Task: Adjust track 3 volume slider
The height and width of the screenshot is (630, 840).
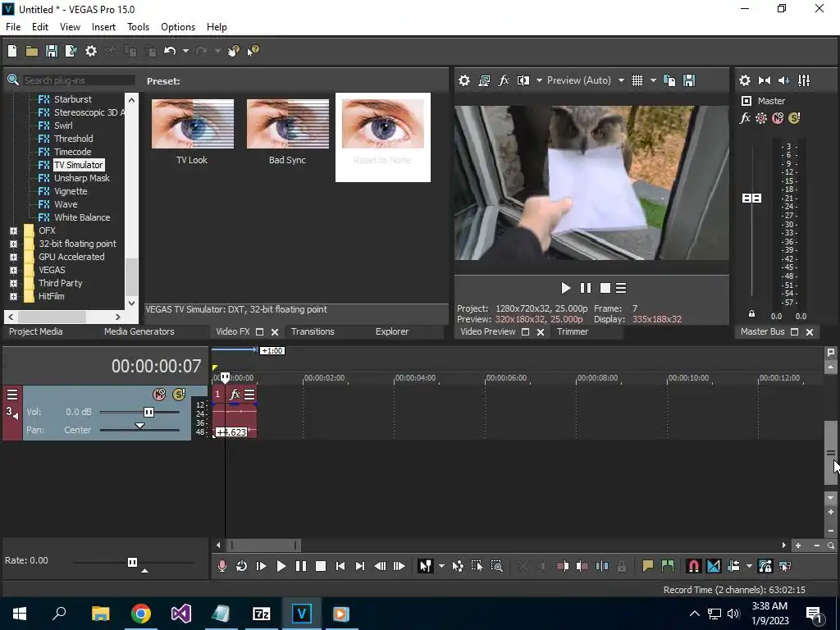Action: point(148,412)
